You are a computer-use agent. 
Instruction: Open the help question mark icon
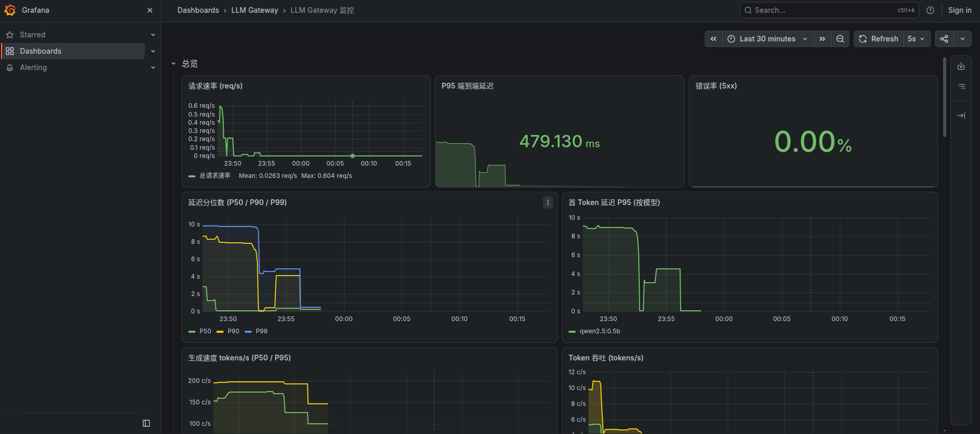[x=930, y=10]
